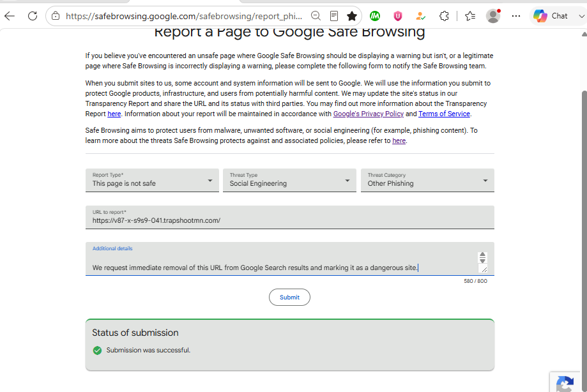Viewport: 587px width, 392px height.
Task: Click the URL to report field
Action: coord(290,217)
